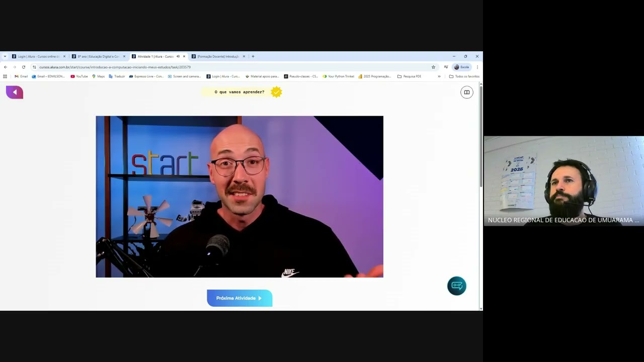View site information icon in address bar
The width and height of the screenshot is (644, 362).
tap(34, 67)
